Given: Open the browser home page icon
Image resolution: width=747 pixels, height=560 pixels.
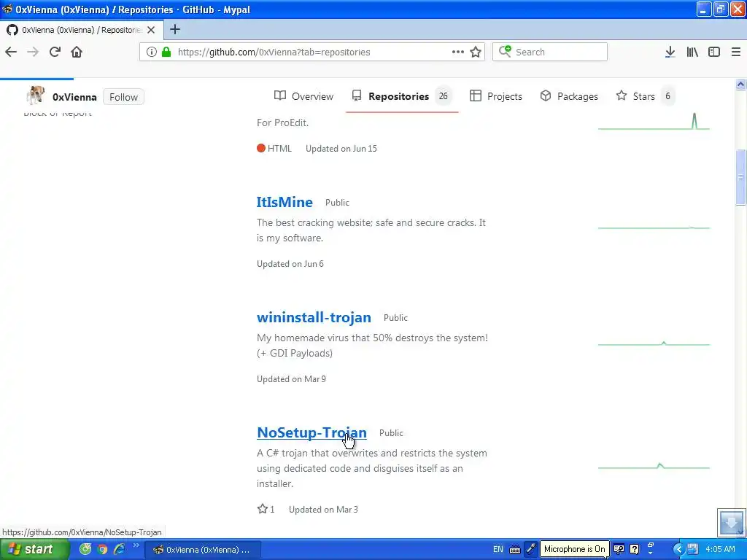Looking at the screenshot, I should (77, 52).
